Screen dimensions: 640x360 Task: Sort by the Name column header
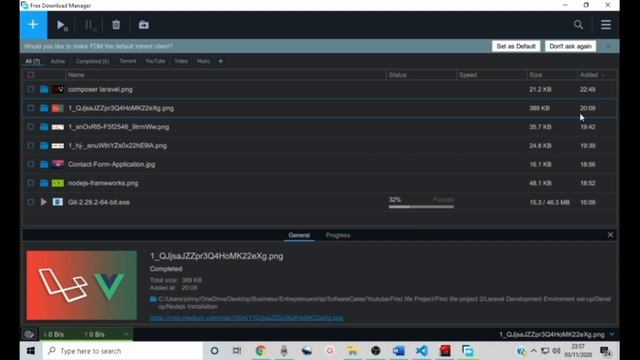click(x=76, y=75)
